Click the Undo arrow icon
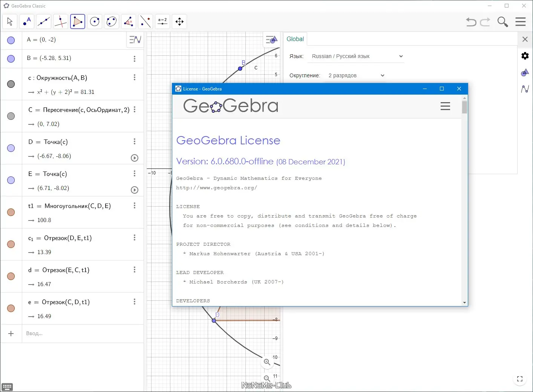 [x=471, y=22]
